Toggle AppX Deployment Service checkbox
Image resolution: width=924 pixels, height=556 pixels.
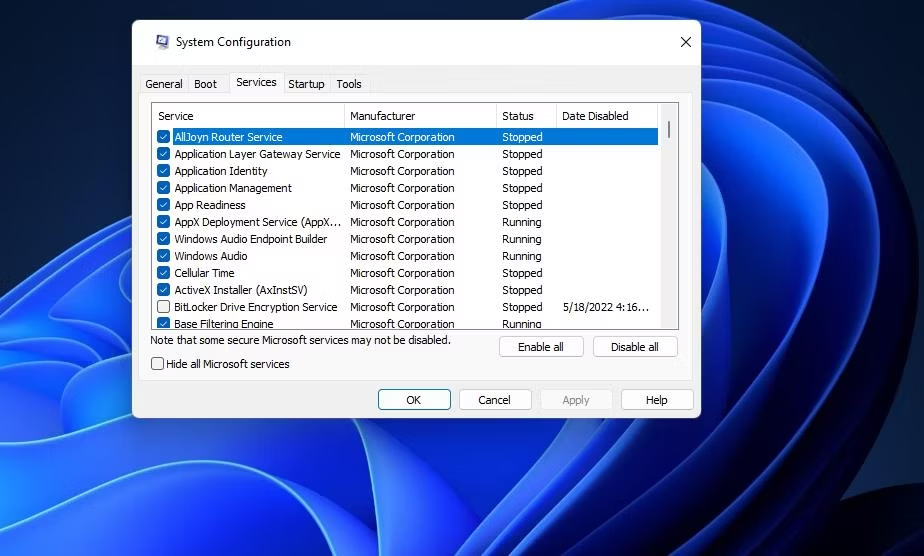pyautogui.click(x=163, y=222)
